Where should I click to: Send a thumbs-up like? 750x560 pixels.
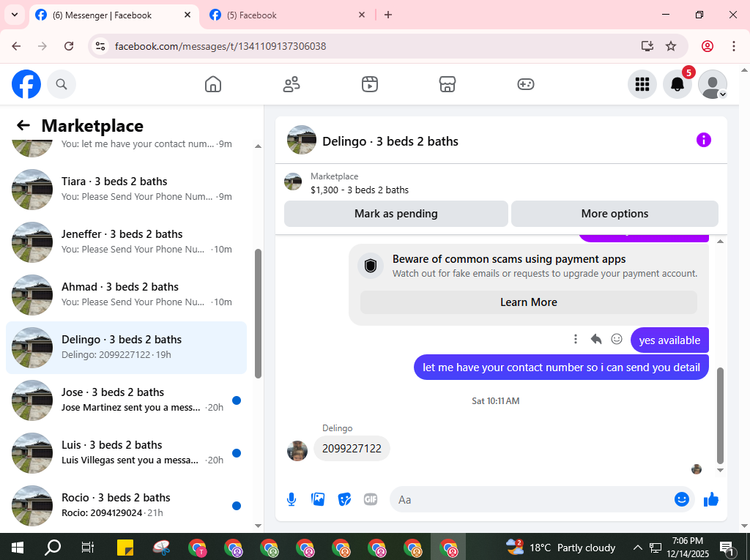click(711, 499)
